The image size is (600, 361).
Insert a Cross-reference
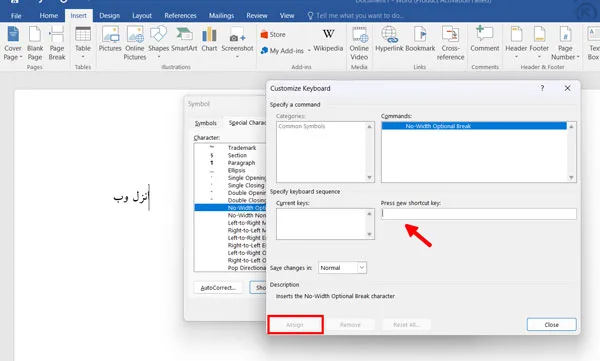point(450,43)
